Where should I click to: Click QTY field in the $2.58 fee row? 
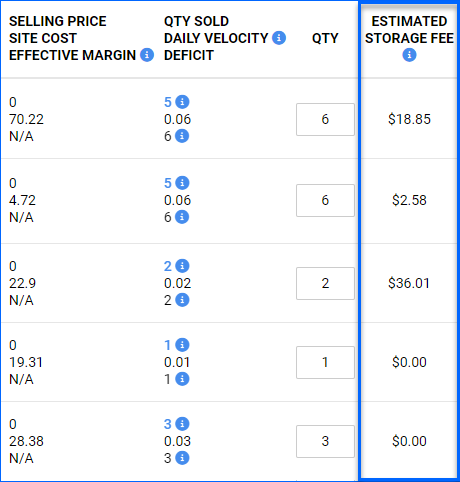click(x=325, y=200)
